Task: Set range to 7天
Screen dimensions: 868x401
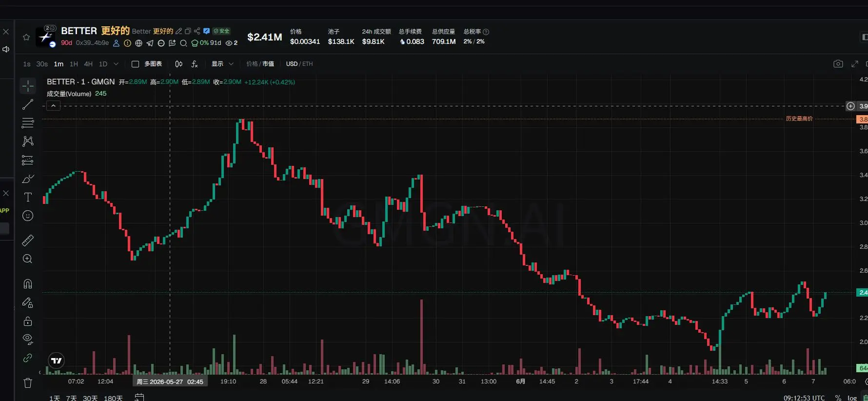Action: click(x=71, y=398)
